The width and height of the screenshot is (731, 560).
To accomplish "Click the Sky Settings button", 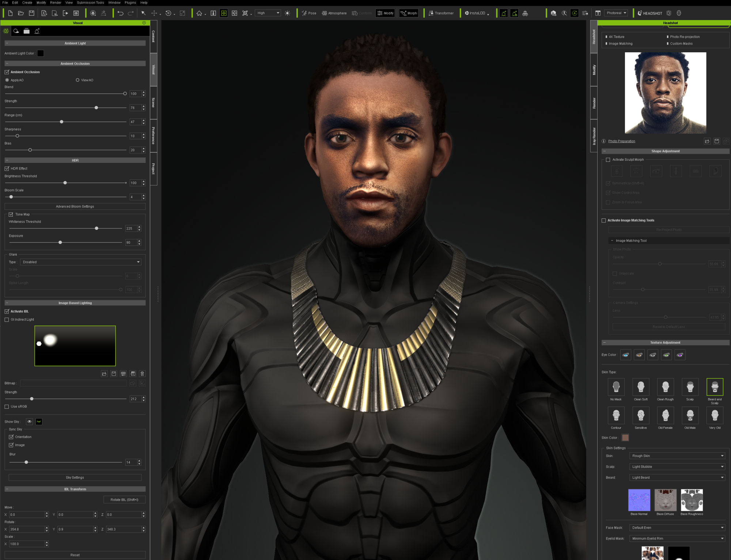I will click(x=75, y=477).
